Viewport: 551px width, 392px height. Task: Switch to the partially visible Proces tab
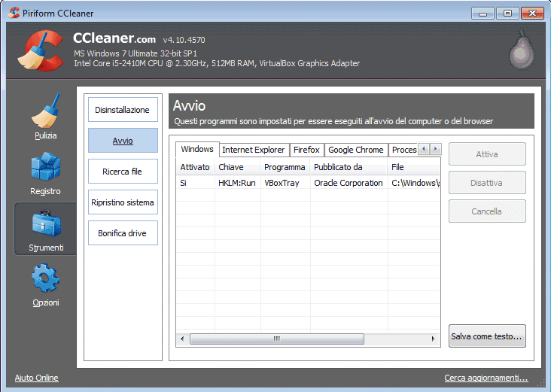403,150
